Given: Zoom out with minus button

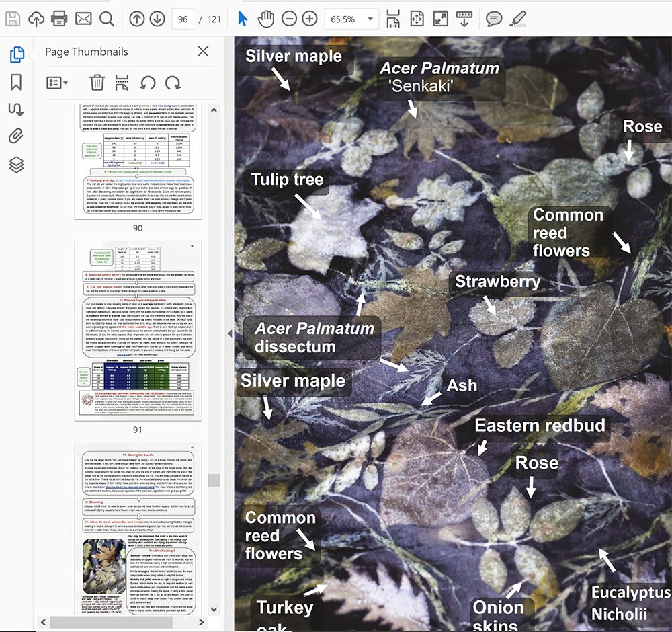Looking at the screenshot, I should pos(289,19).
